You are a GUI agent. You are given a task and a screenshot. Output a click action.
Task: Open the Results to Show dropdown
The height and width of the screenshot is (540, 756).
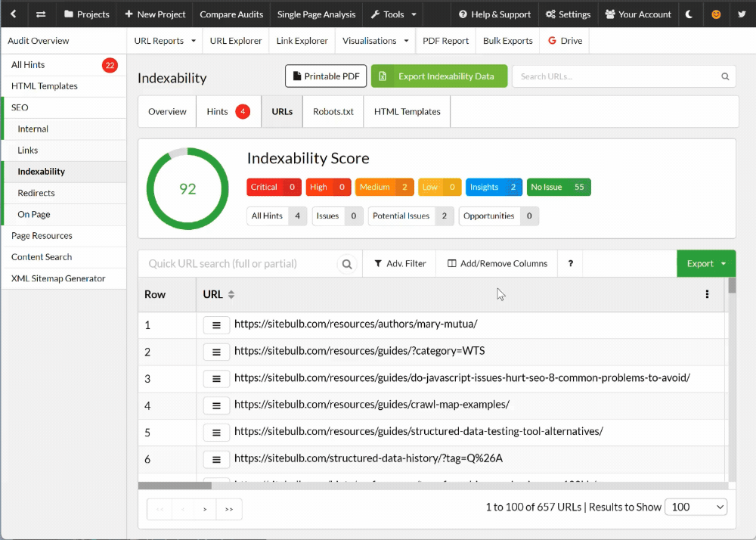(696, 507)
